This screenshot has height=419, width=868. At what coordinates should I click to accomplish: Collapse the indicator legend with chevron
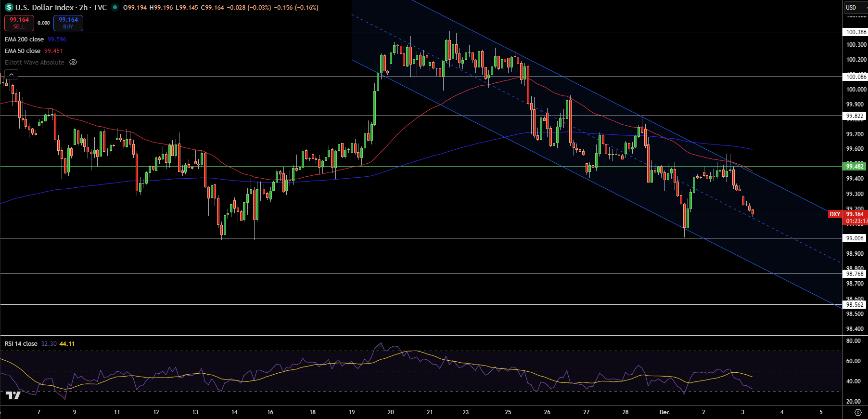tap(11, 74)
